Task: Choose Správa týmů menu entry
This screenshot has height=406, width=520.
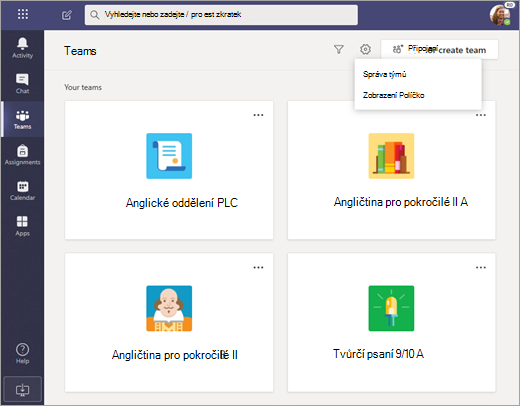Action: pos(418,74)
